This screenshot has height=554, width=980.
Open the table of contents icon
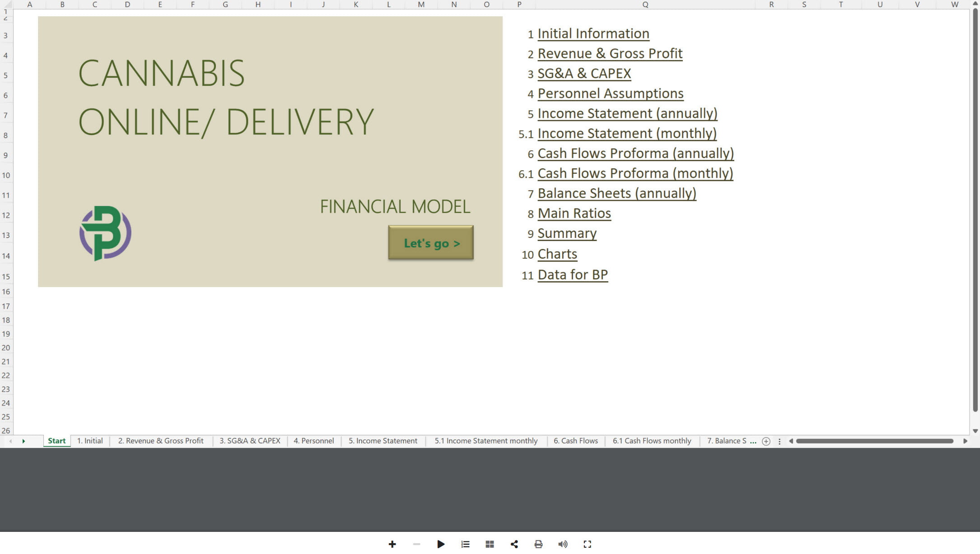click(465, 544)
